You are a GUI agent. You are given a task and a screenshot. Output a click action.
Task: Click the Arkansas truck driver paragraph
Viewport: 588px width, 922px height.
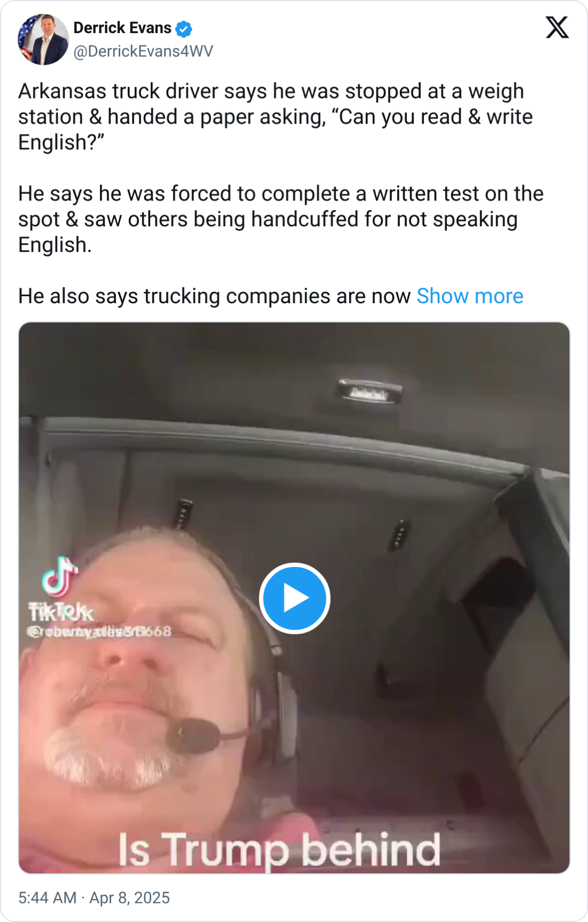pos(276,117)
